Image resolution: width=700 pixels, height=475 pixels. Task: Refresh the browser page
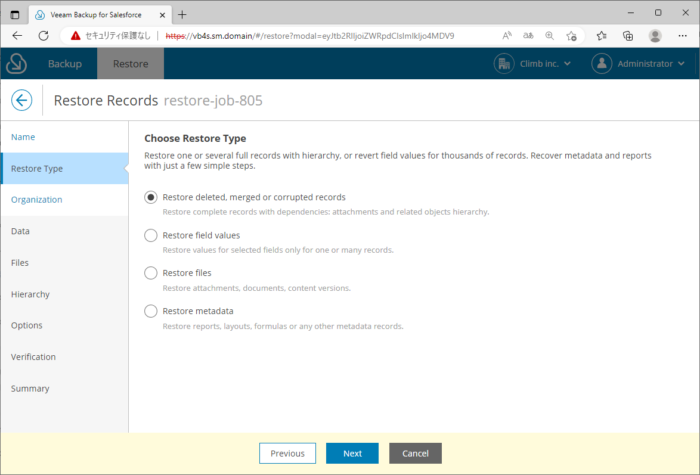pyautogui.click(x=44, y=35)
